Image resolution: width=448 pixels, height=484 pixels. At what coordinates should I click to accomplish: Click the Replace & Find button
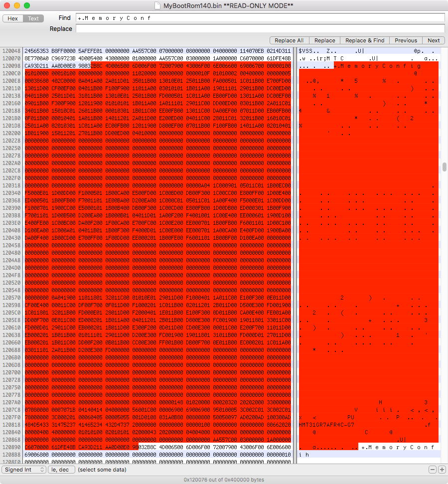coord(365,40)
